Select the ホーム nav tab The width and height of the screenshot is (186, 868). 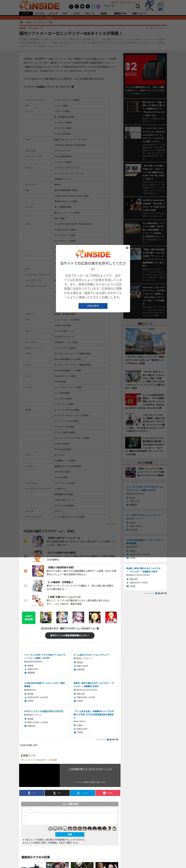click(26, 13)
